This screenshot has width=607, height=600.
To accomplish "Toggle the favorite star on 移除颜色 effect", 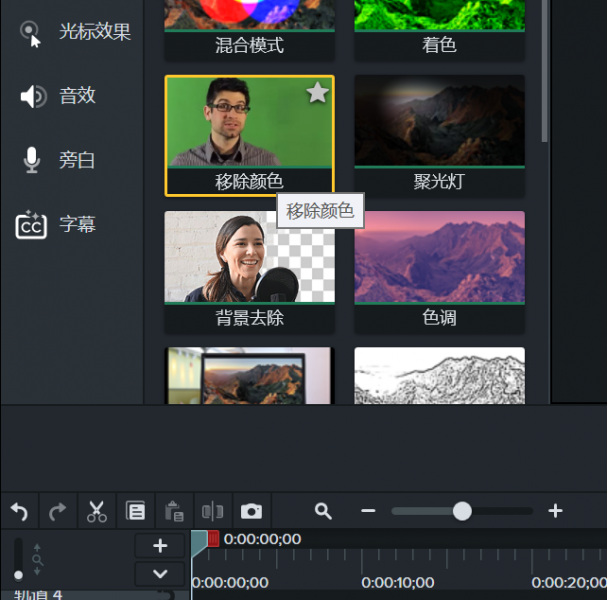I will [x=317, y=93].
